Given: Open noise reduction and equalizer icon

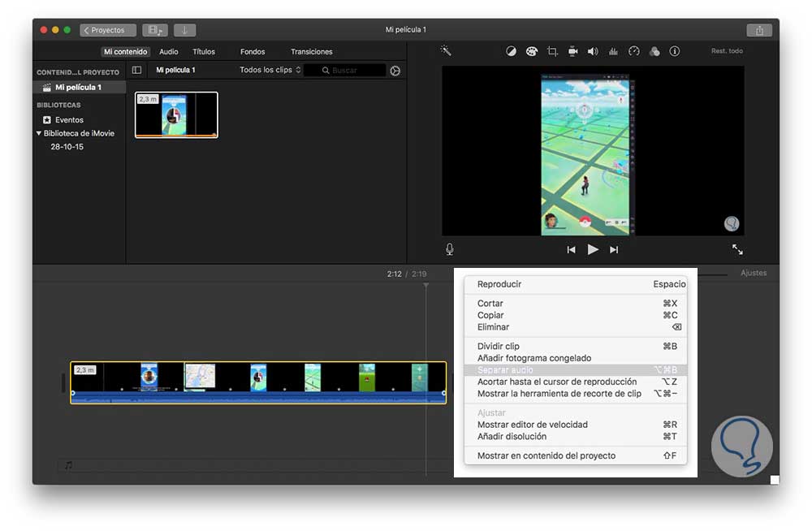Looking at the screenshot, I should [x=613, y=51].
